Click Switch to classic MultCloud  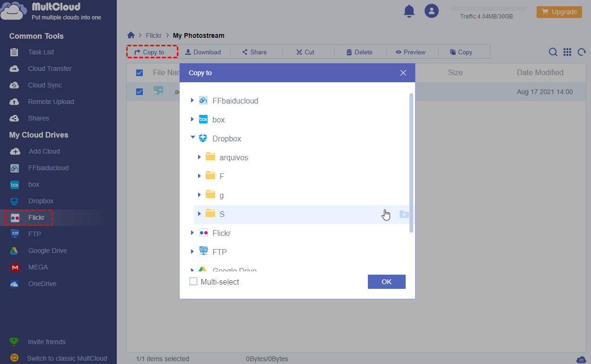(67, 358)
